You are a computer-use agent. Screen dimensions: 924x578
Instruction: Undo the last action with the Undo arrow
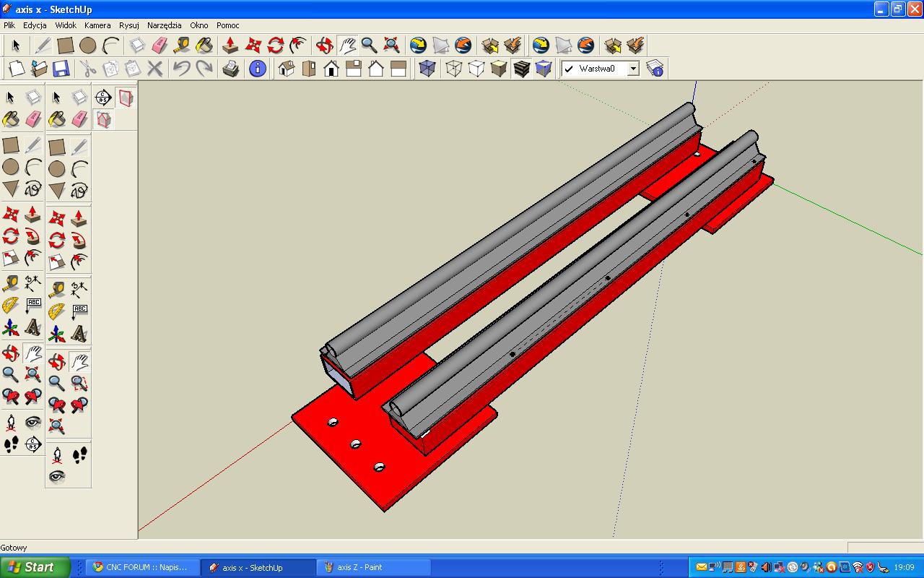coord(182,69)
